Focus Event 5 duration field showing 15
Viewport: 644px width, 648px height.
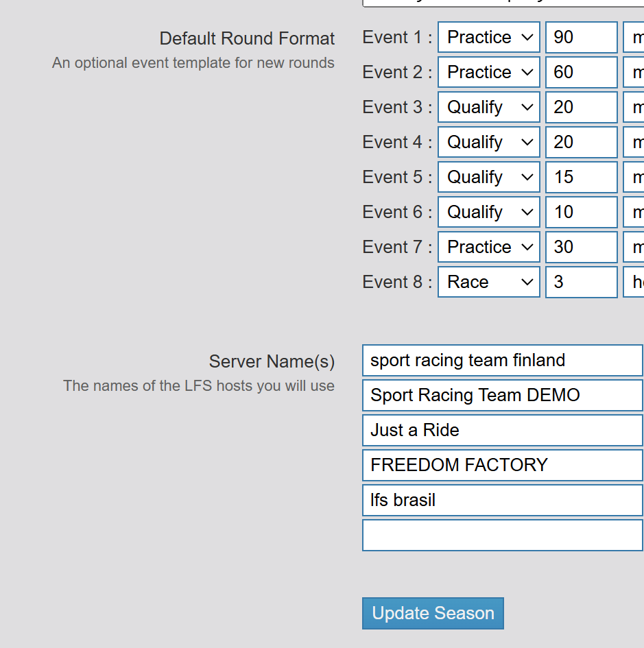point(582,178)
